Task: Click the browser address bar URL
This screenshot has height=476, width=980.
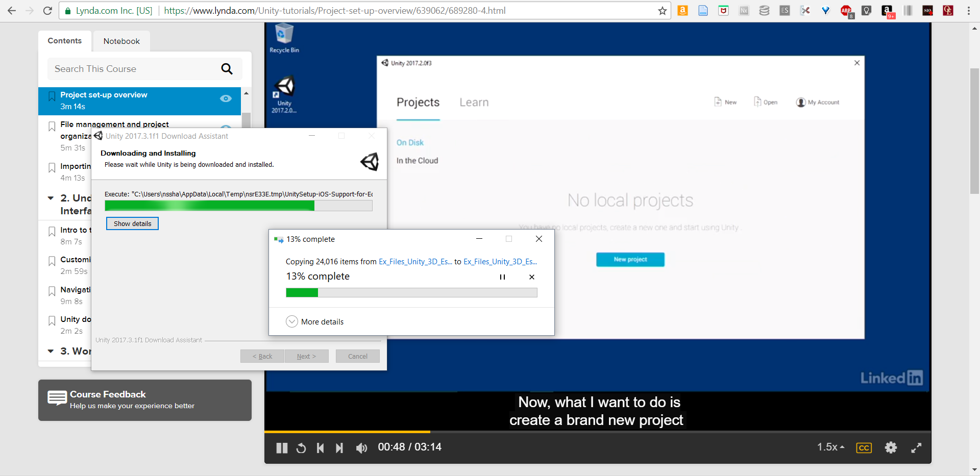Action: pos(335,11)
